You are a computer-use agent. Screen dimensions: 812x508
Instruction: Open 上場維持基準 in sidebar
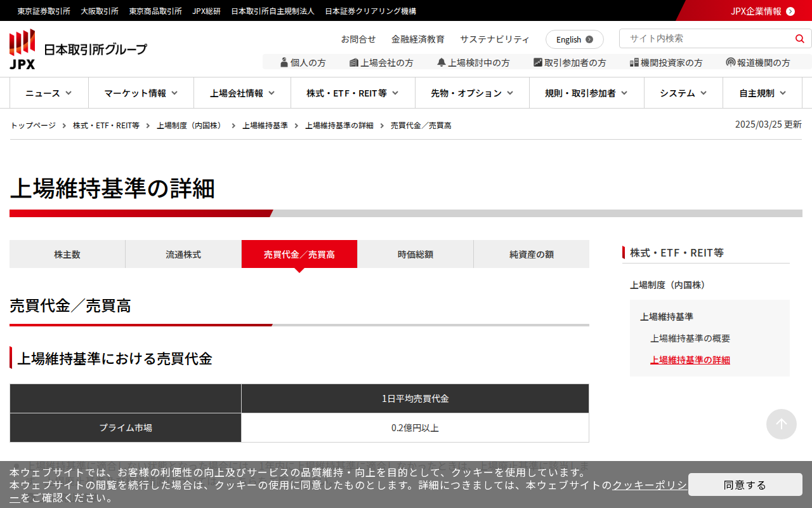pyautogui.click(x=667, y=317)
